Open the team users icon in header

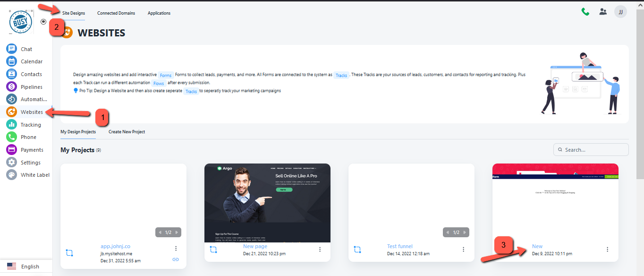coord(603,12)
